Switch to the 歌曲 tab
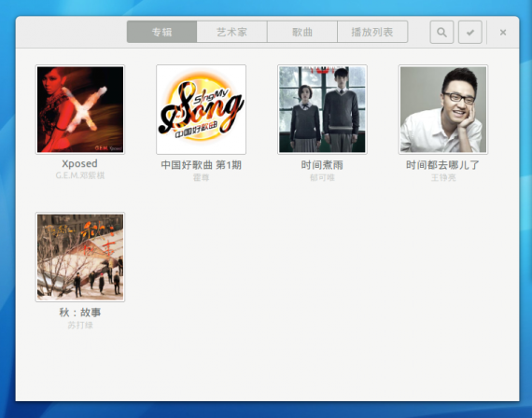 (302, 32)
